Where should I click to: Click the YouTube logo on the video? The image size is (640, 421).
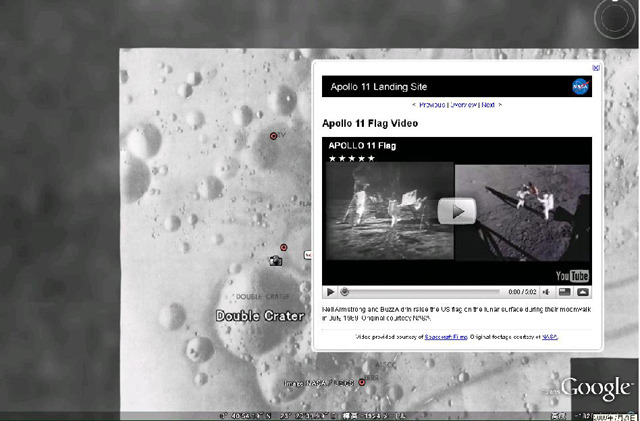tap(572, 276)
